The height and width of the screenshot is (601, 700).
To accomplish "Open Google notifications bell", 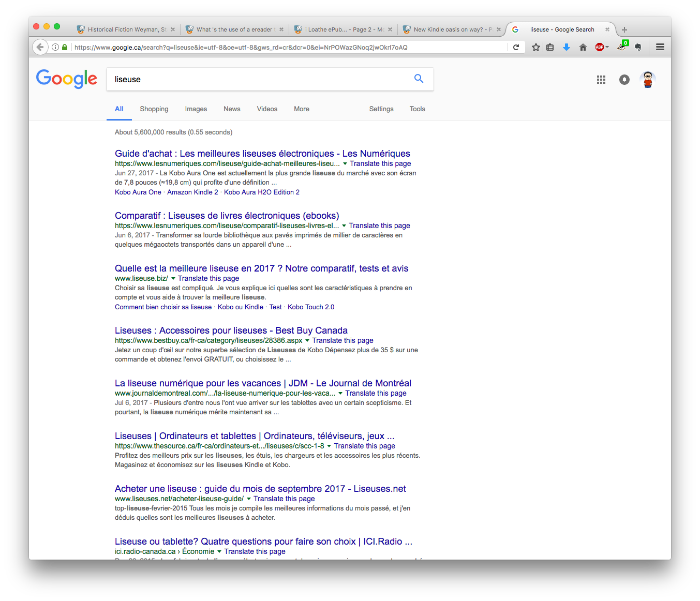I will tap(624, 80).
